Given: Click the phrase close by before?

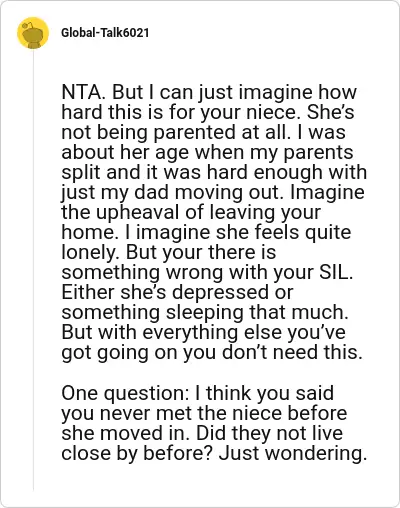Looking at the screenshot, I should pyautogui.click(x=137, y=453).
